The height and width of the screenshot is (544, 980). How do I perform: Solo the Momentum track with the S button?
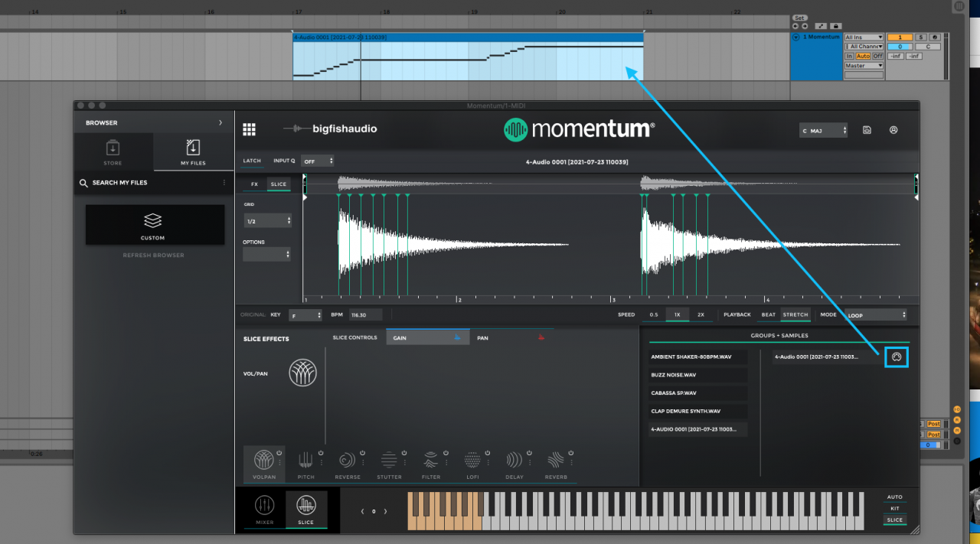[x=920, y=37]
